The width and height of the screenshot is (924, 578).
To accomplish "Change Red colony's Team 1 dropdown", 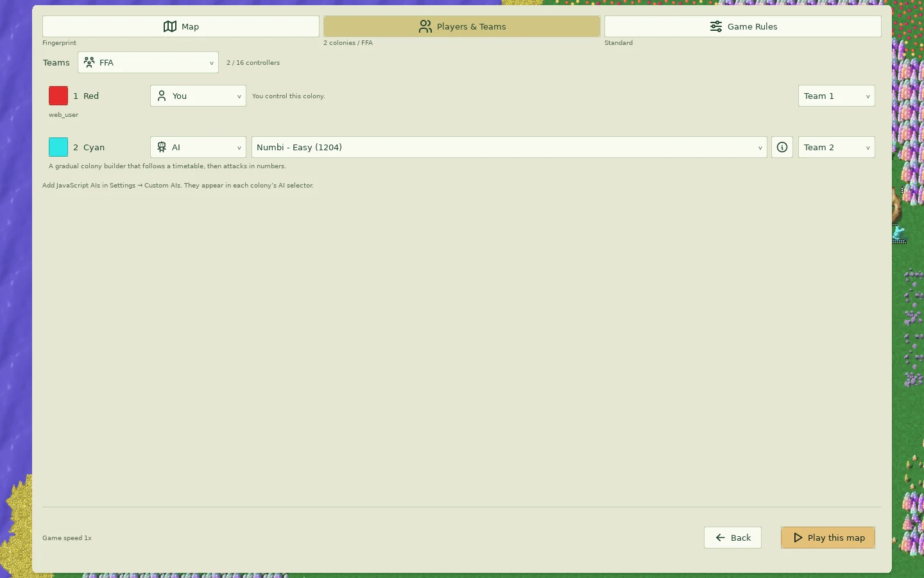I will pyautogui.click(x=836, y=96).
